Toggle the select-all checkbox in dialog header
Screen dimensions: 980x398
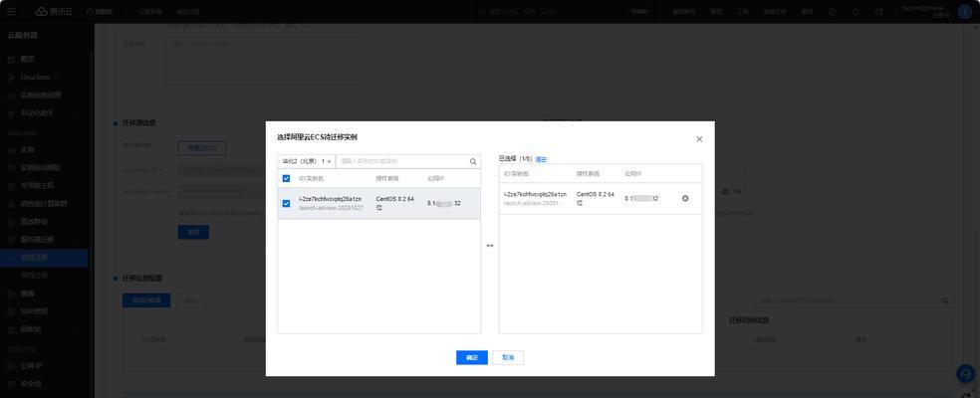pyautogui.click(x=286, y=179)
